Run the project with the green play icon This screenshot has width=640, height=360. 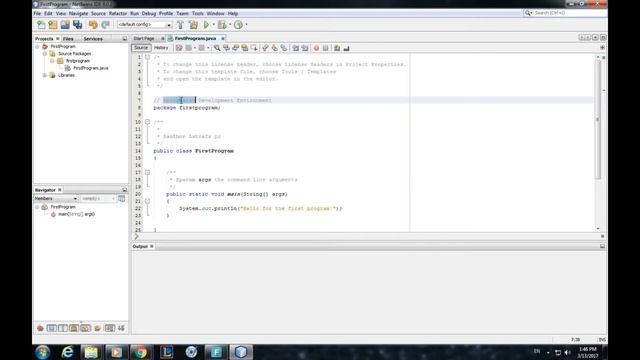(x=206, y=24)
